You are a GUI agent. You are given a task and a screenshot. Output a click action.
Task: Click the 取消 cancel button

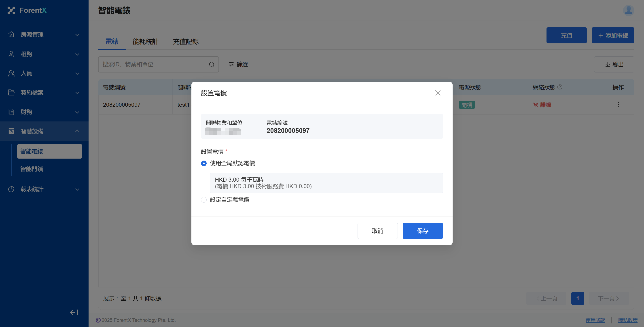point(377,231)
